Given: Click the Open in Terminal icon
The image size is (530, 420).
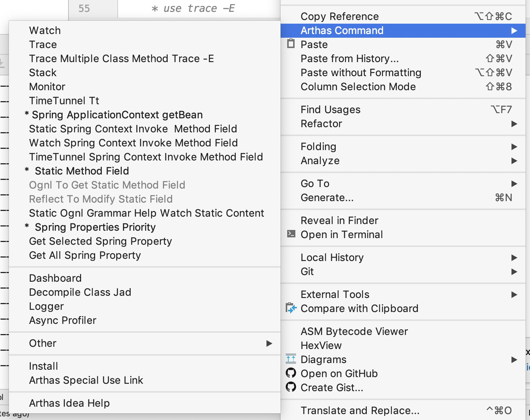Looking at the screenshot, I should point(291,234).
